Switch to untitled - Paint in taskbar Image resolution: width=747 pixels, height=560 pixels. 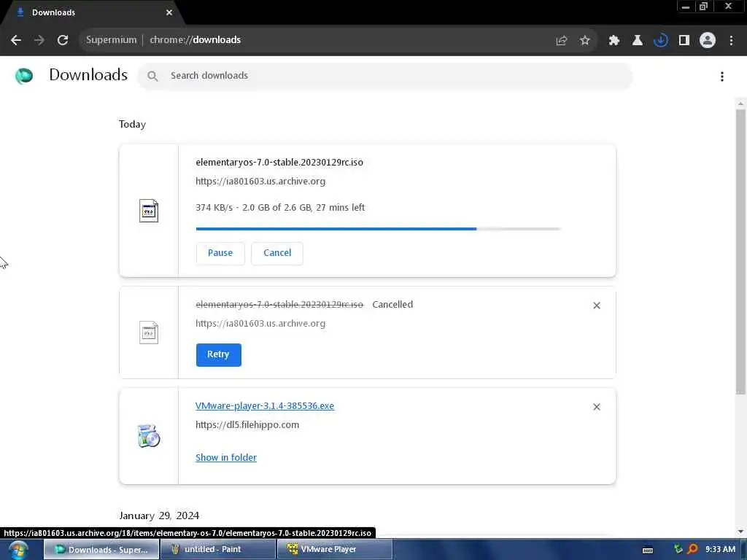217,550
